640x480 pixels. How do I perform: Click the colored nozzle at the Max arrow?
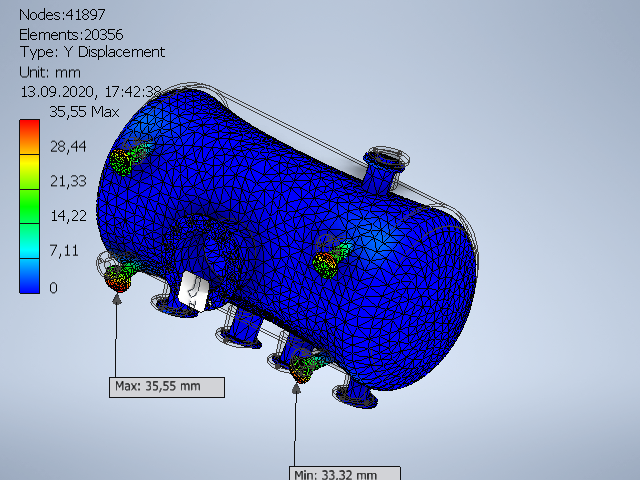click(x=118, y=278)
